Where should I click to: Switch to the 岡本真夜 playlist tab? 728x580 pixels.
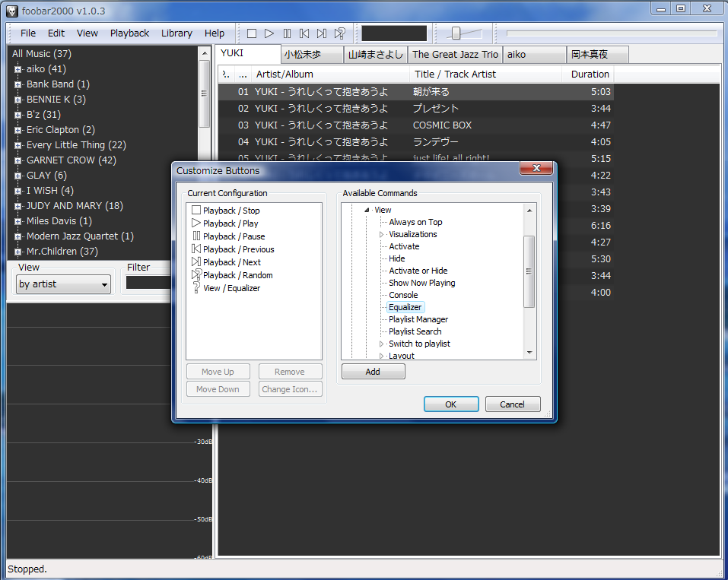click(597, 55)
